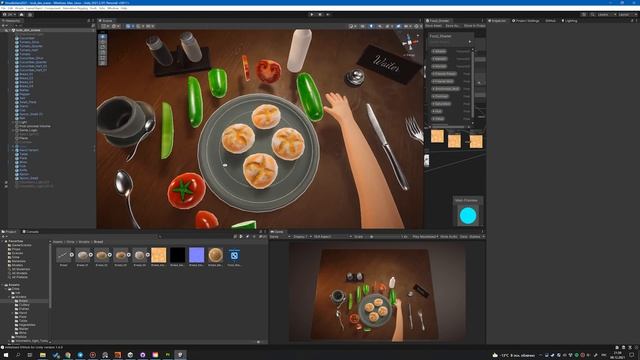Select the Shader Graph asset in Project
The image size is (640, 360).
[x=234, y=256]
